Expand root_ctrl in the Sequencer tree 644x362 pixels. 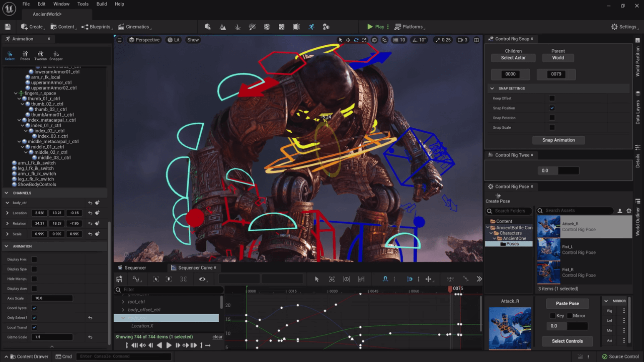tap(123, 301)
